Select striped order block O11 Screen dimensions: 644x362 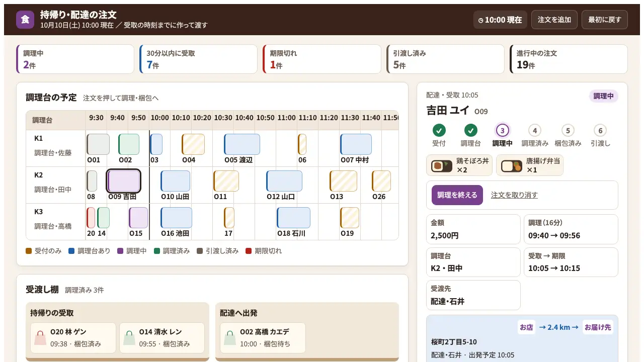coord(226,181)
